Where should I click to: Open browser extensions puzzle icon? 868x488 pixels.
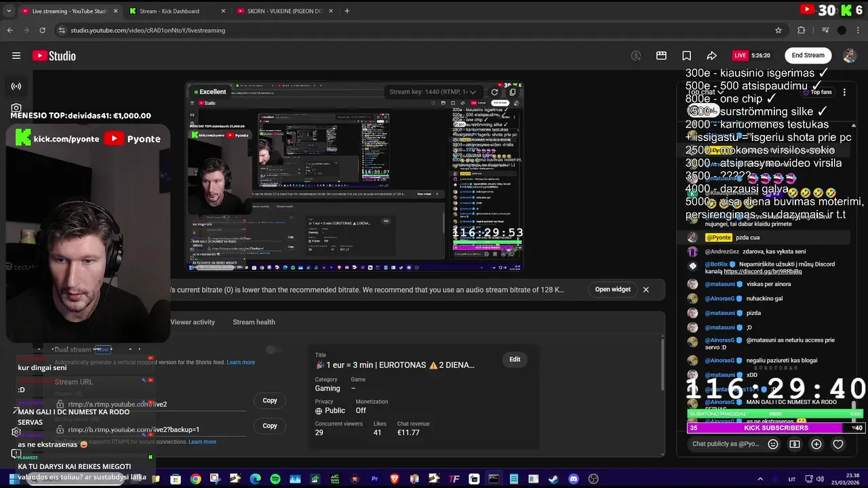point(802,30)
